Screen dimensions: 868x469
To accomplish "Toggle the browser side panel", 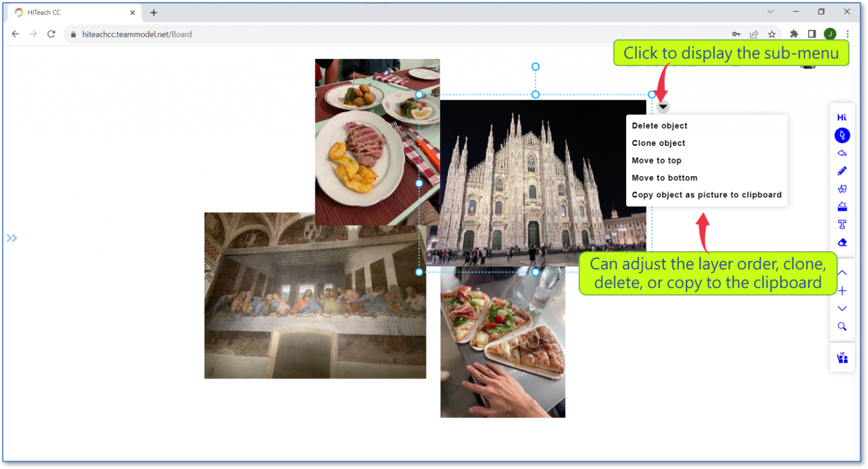I will 812,34.
